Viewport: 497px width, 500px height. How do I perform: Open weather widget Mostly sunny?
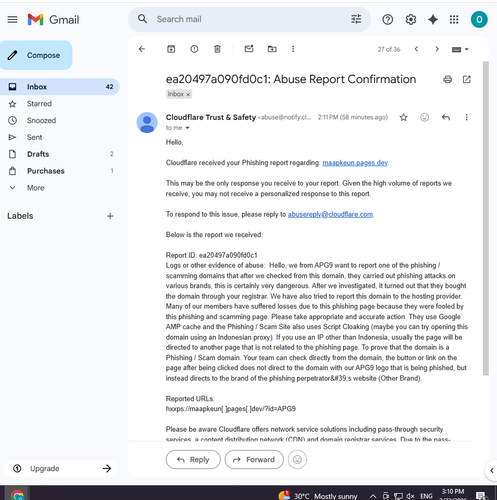point(318,496)
